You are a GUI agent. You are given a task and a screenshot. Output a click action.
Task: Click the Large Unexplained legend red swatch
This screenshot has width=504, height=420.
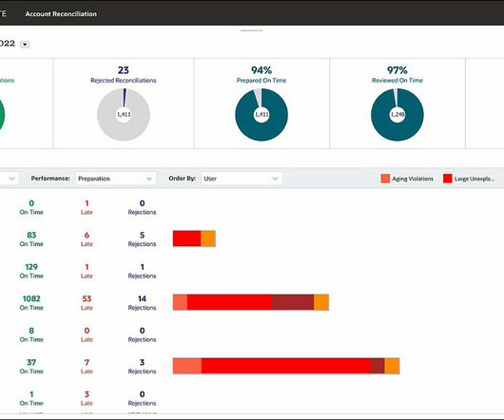[x=448, y=179]
